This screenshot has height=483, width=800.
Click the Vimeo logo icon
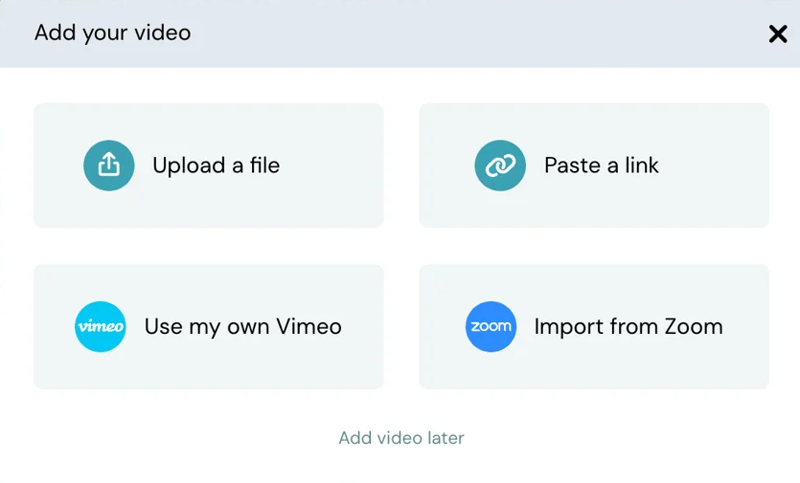101,326
